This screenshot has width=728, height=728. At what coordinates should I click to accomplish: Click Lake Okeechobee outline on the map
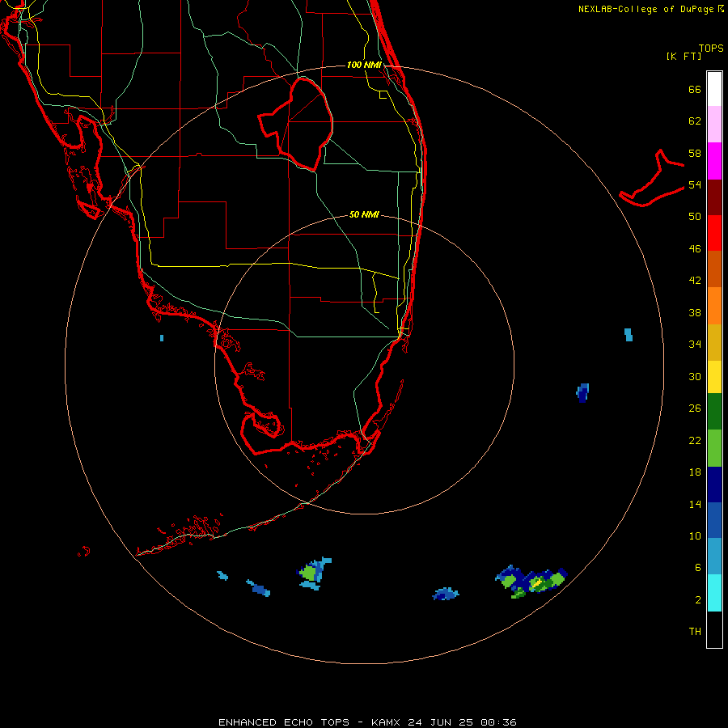(x=296, y=125)
